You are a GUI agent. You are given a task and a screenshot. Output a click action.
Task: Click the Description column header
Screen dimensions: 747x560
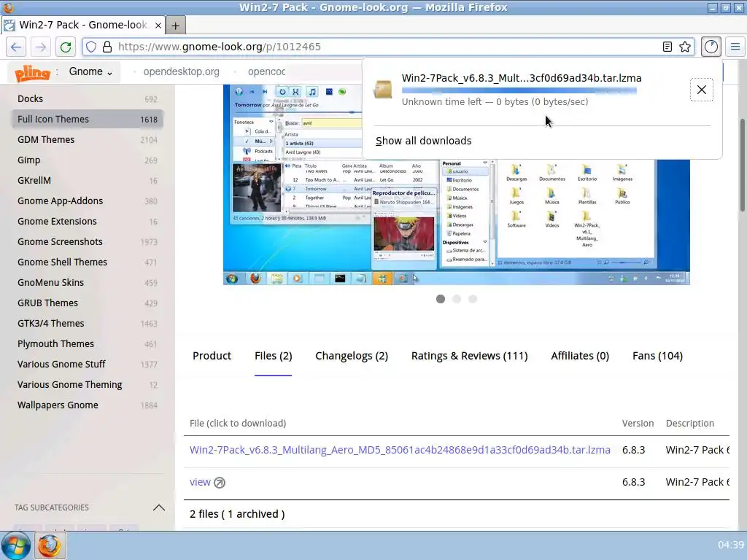click(690, 424)
